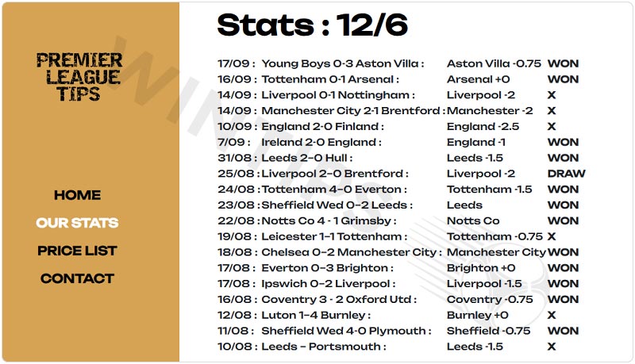
Task: Click the Leeds – Portsmouth match row
Action: point(323,347)
